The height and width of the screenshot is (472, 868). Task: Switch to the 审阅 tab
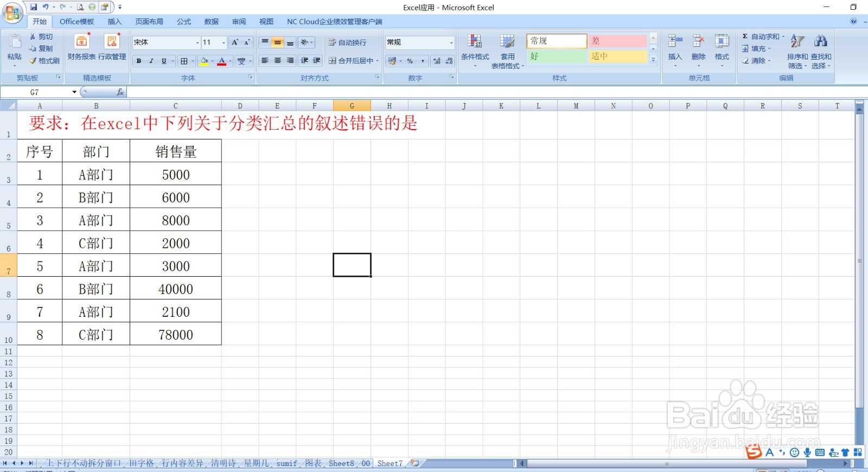239,22
